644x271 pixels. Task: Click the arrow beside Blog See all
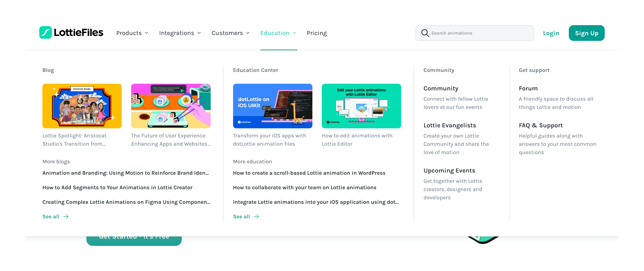tap(66, 217)
